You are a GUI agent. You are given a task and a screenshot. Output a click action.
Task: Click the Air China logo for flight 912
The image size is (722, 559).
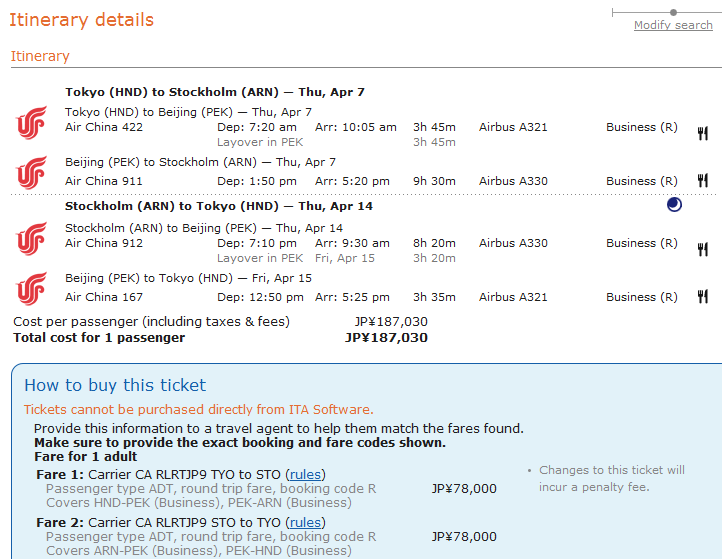click(31, 238)
